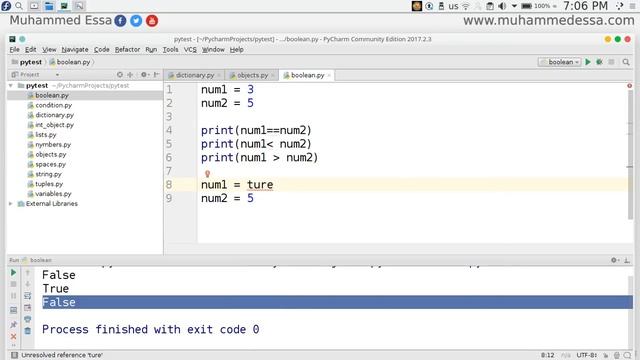Click the system volume icon
640x360 pixels.
click(502, 6)
